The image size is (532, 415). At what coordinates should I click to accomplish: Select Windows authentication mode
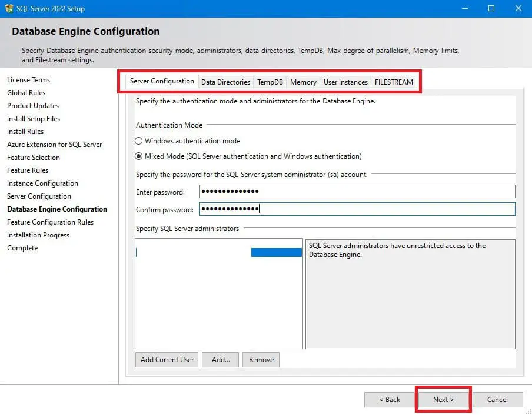138,141
